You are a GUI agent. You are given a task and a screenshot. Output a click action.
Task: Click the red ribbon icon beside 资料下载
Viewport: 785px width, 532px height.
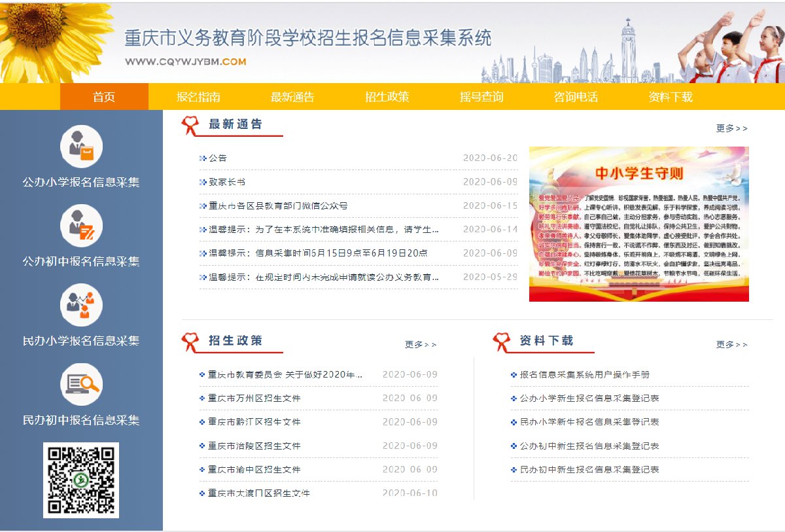501,342
